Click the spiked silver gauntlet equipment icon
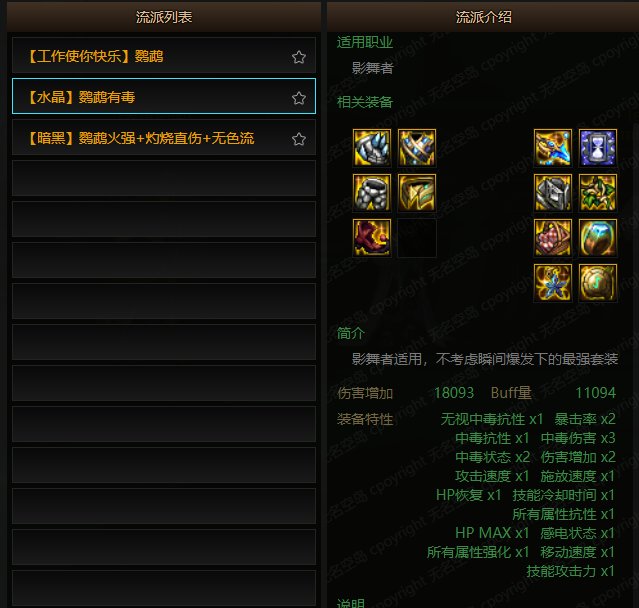Image resolution: width=639 pixels, height=608 pixels. point(372,148)
